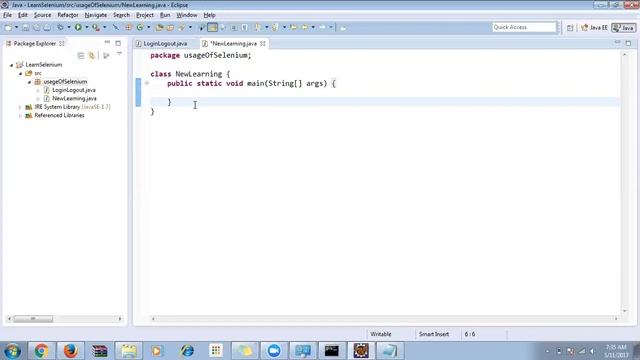640x360 pixels.
Task: Run the program with green Run icon
Action: [78, 27]
